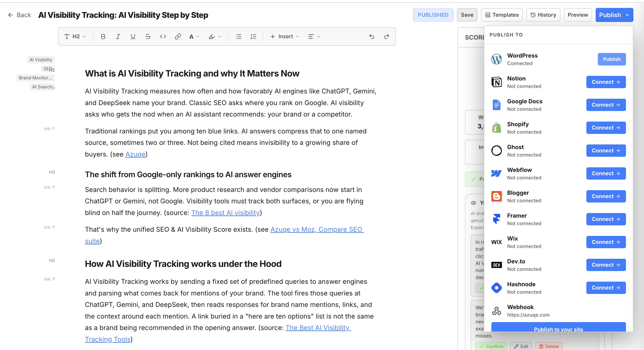The image size is (644, 350).
Task: Connect the Notion integration
Action: pos(606,82)
